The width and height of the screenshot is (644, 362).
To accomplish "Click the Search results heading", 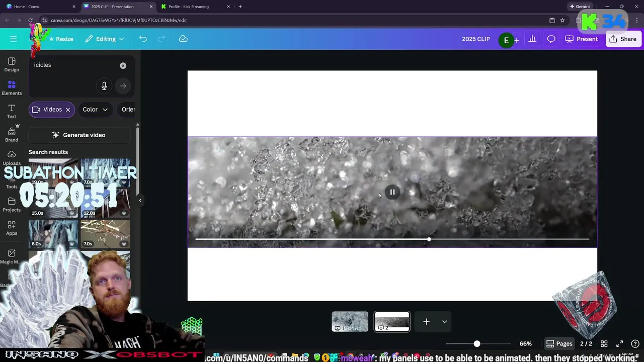I will coord(48,152).
